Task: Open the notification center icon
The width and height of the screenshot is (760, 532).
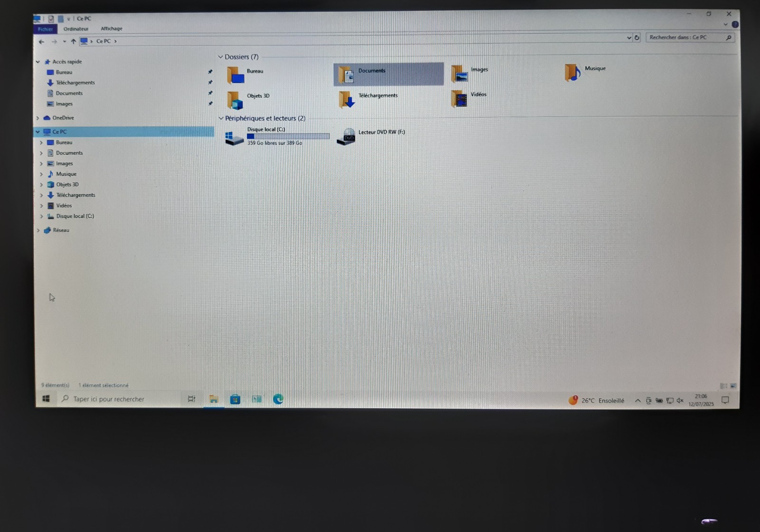Action: 725,400
